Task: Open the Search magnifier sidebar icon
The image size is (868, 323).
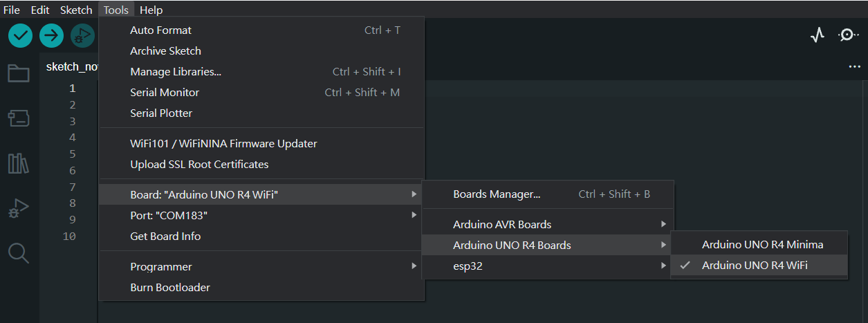Action: tap(19, 253)
